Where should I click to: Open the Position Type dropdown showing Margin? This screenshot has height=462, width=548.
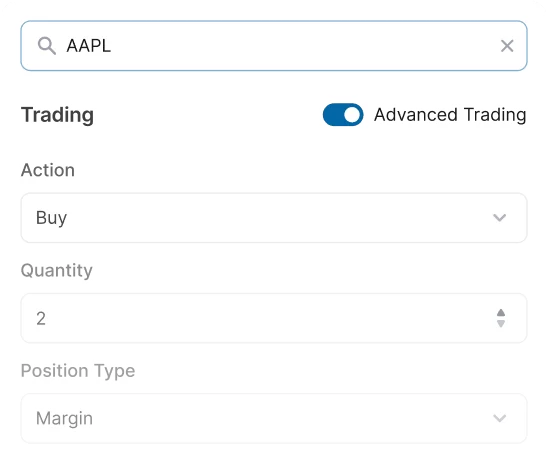pyautogui.click(x=274, y=418)
